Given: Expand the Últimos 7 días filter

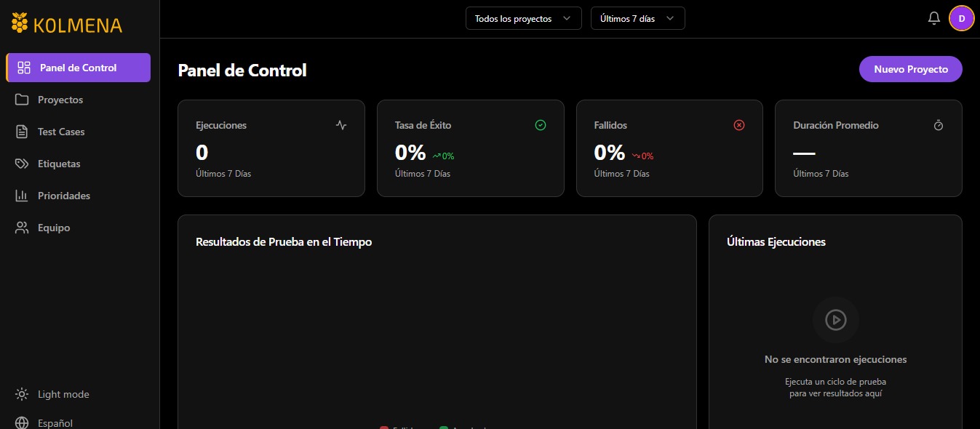Looking at the screenshot, I should [x=637, y=18].
